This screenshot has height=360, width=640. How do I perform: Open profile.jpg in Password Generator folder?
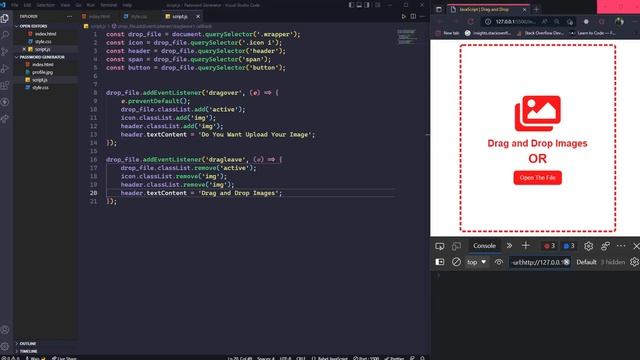click(42, 72)
